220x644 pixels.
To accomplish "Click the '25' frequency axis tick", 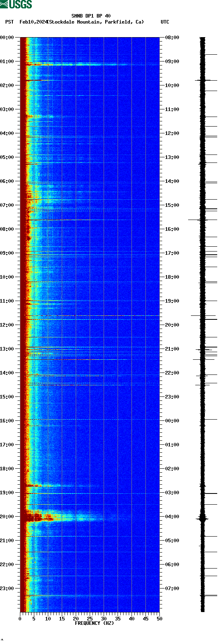I will click(x=90, y=619).
